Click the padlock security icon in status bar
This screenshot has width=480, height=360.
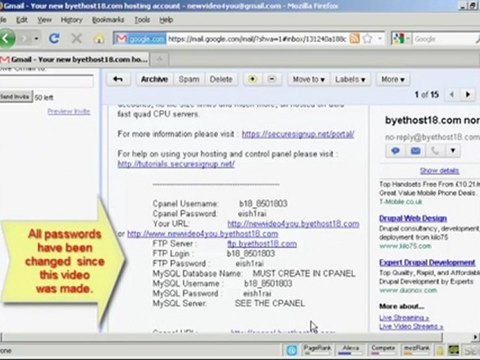point(440,350)
